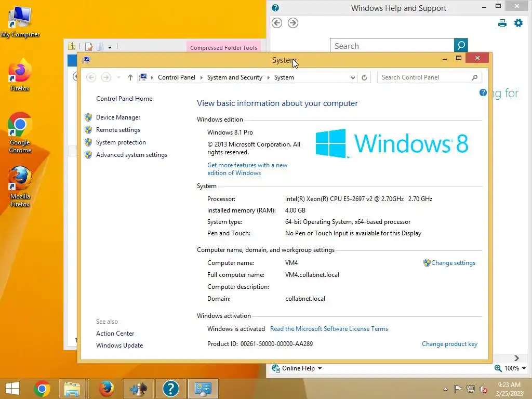Click the Up arrow in System window
The width and height of the screenshot is (532, 399).
point(130,78)
